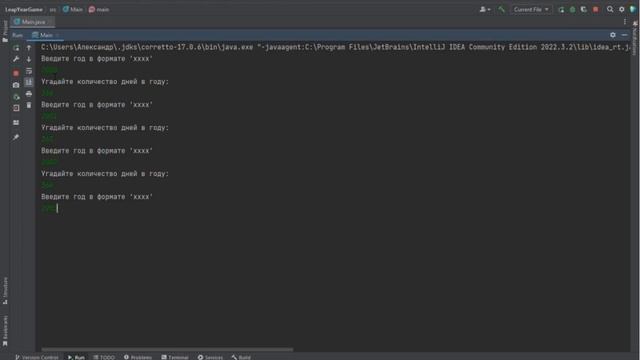Open IDE settings gear in top toolbar
Screen dimensions: 640x360
[x=622, y=9]
